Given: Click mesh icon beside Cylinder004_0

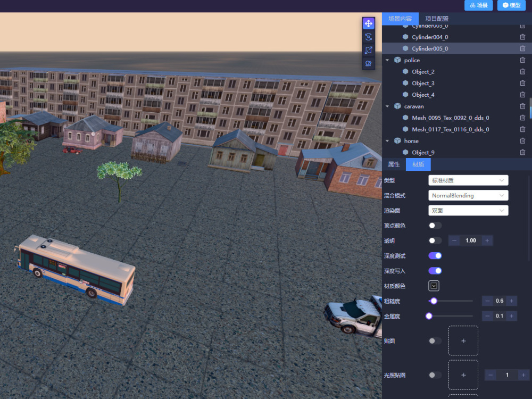Looking at the screenshot, I should pos(405,37).
